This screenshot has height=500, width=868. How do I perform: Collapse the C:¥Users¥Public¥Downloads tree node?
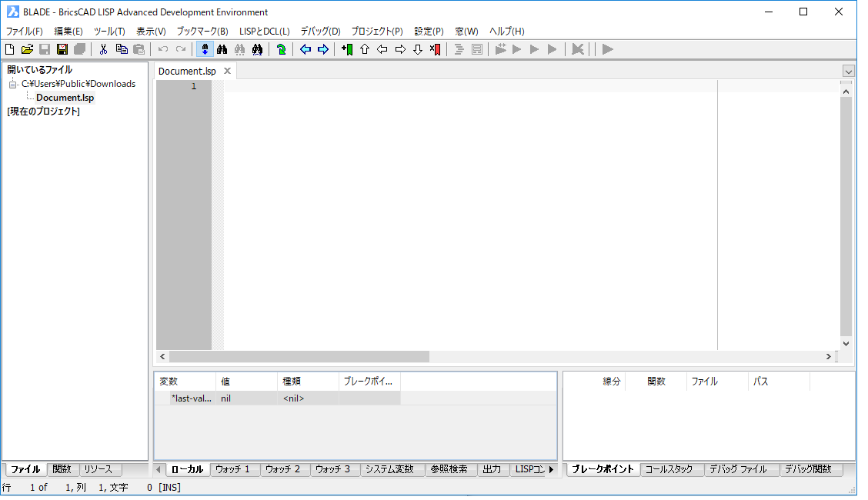click(x=12, y=84)
